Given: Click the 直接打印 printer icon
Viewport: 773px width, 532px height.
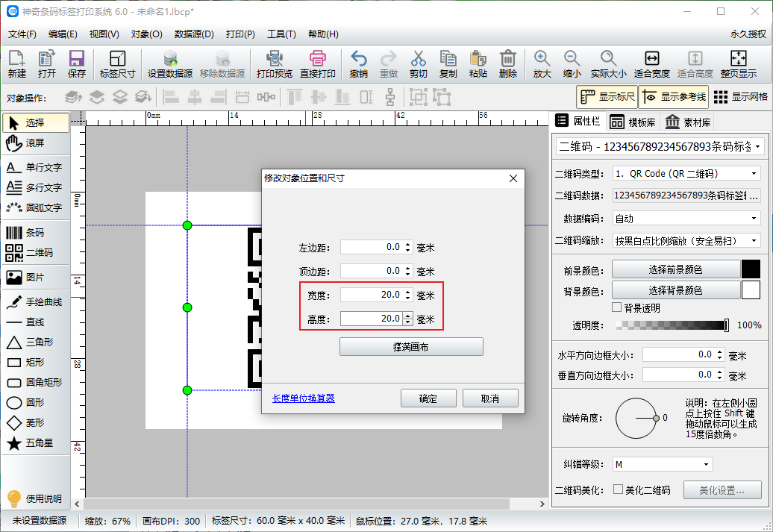Looking at the screenshot, I should (x=318, y=64).
